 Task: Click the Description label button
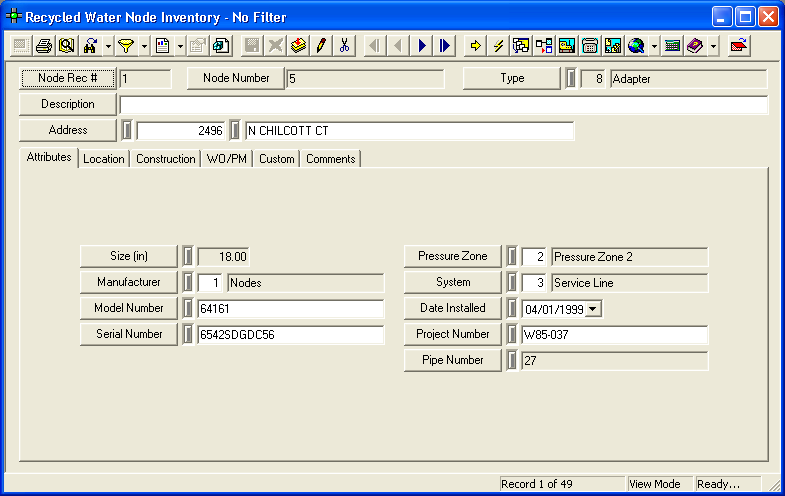point(68,104)
